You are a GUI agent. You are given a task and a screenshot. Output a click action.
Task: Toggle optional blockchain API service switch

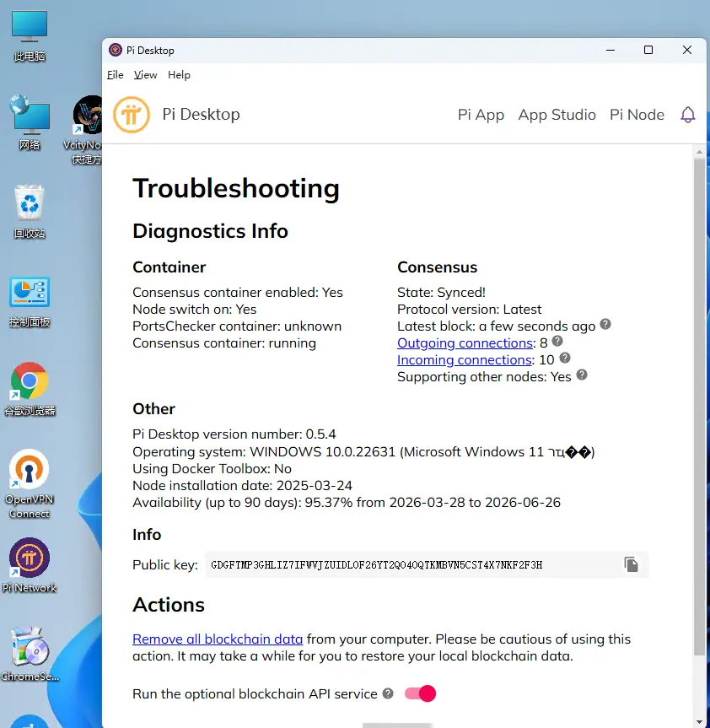tap(420, 693)
